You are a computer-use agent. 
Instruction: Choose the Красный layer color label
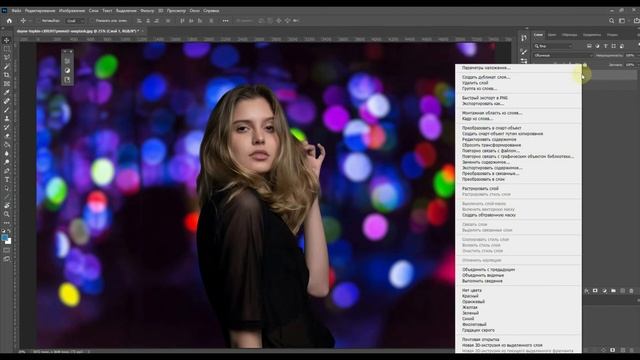470,296
